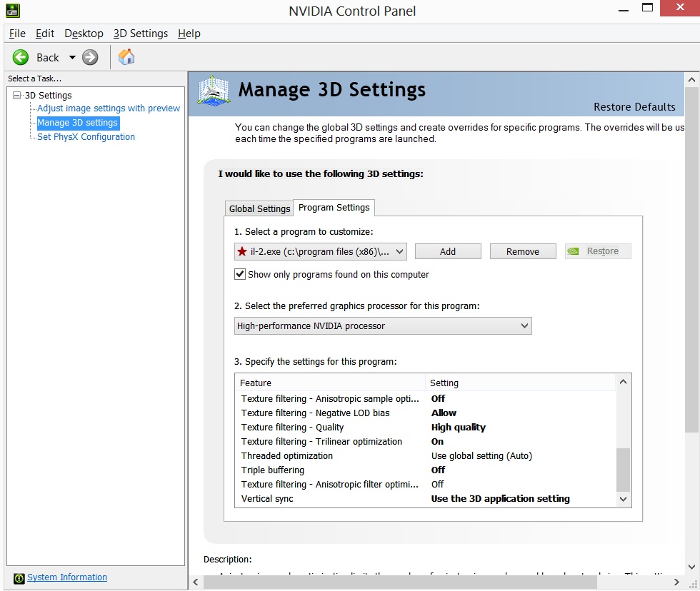The image size is (700, 591).
Task: Select Adjust image settings with preview
Action: 109,108
